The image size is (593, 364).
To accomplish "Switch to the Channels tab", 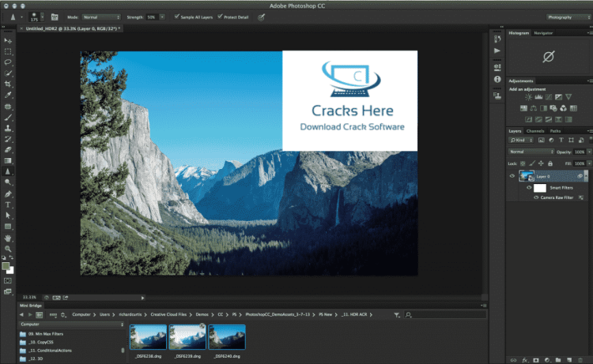I will coord(535,131).
